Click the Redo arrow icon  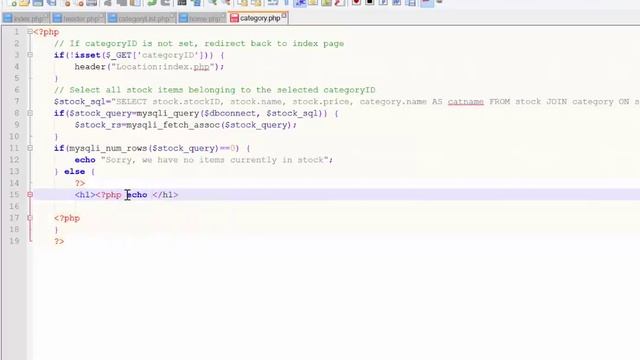165,3
